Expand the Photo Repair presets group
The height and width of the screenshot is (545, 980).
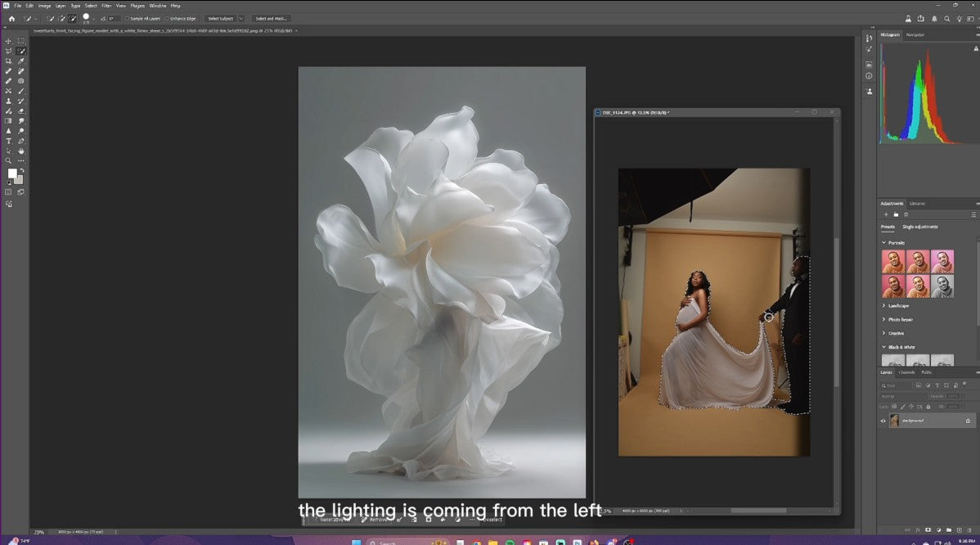[x=900, y=319]
